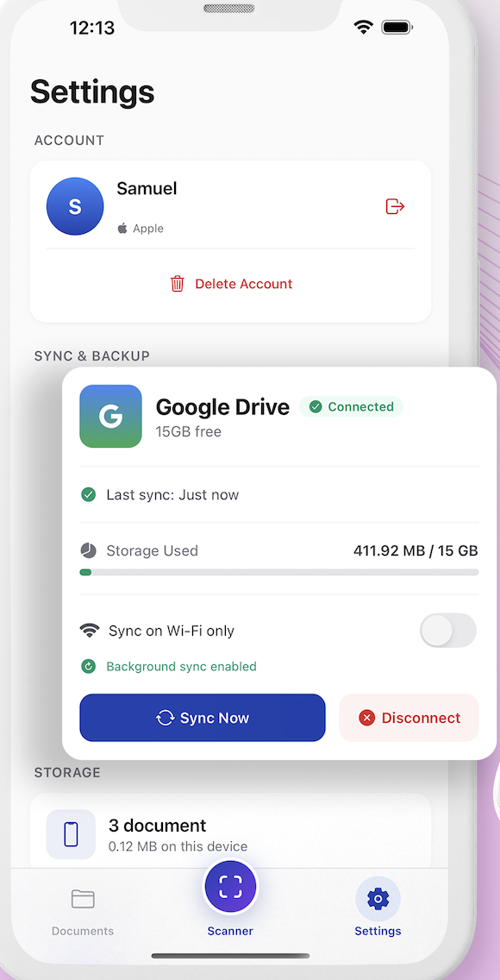Click the trash can icon
The width and height of the screenshot is (500, 980).
pos(178,284)
